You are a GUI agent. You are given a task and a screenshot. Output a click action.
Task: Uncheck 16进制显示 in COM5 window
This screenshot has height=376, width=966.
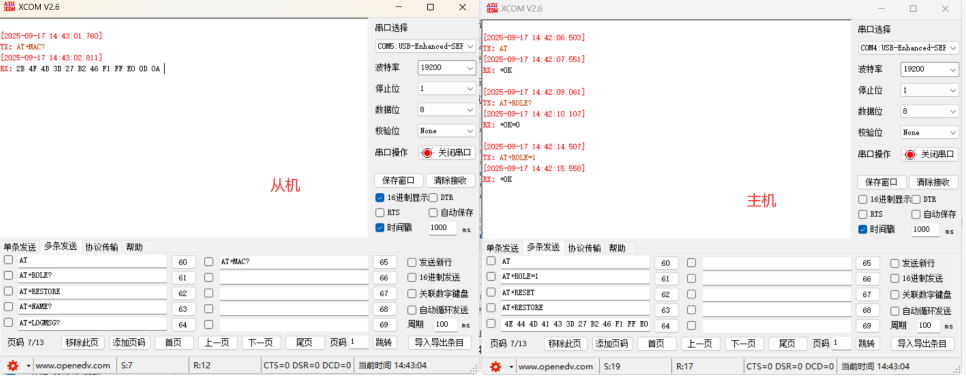(380, 198)
